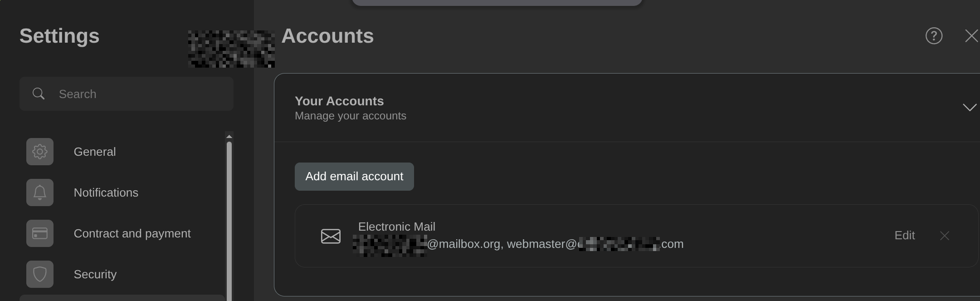
Task: Click the Security shield icon
Action: click(40, 274)
